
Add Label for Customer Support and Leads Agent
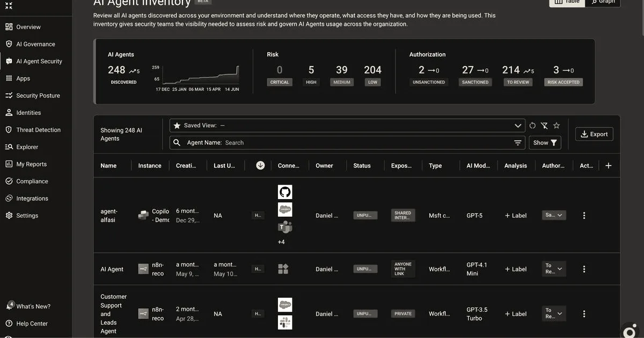click(516, 314)
